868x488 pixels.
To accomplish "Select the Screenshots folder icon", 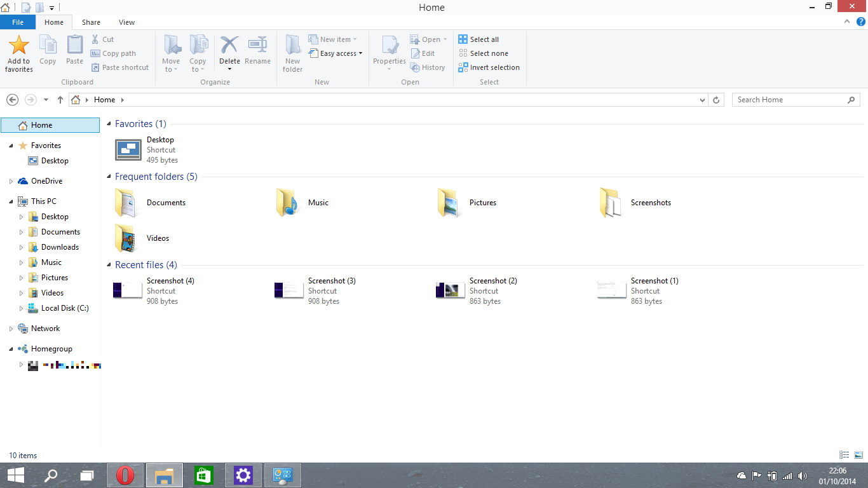I will click(x=611, y=203).
